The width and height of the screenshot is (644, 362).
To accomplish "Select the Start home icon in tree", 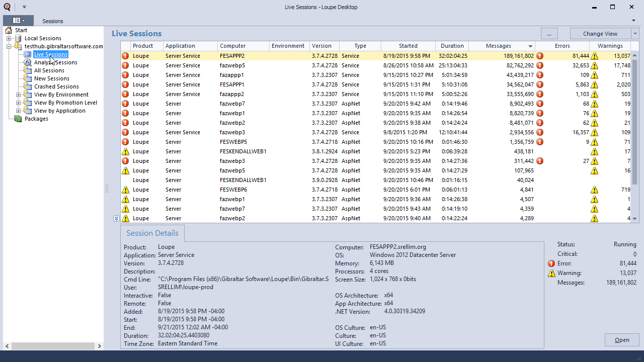I will click(9, 30).
